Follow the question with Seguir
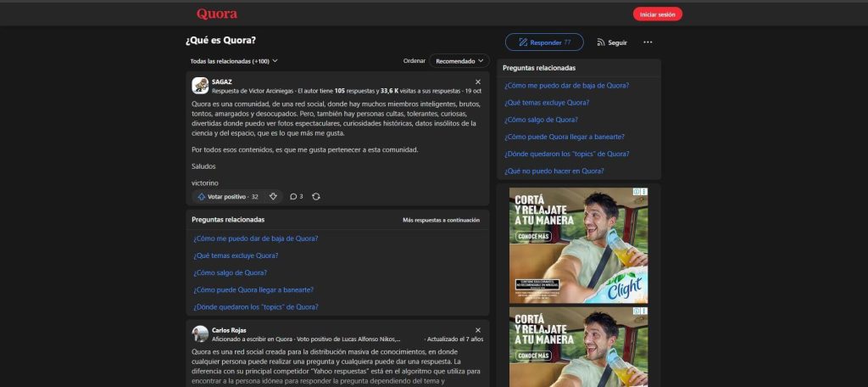Screen dimensions: 868x387 coord(612,42)
